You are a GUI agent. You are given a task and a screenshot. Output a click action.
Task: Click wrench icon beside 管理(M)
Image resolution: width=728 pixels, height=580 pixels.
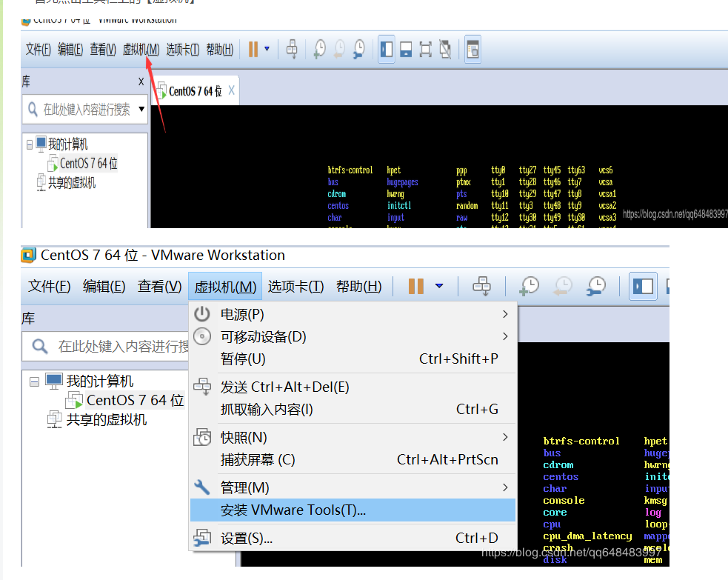(202, 487)
